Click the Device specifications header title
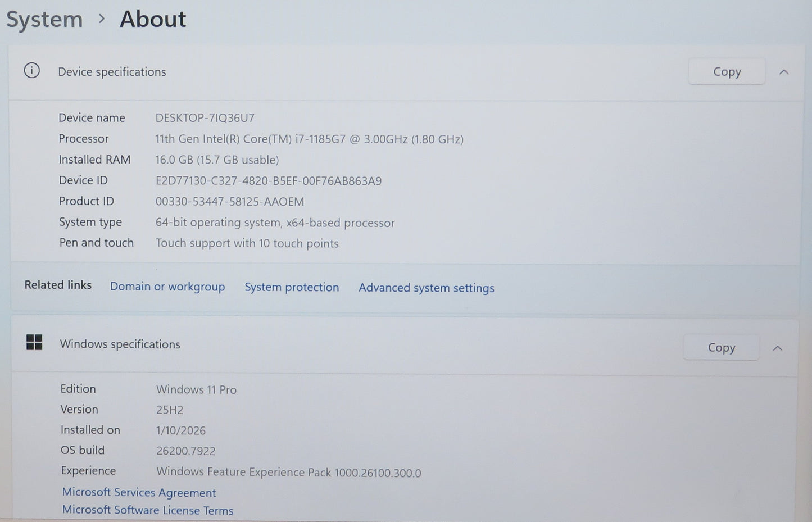Screen dimensions: 812x522 (112, 72)
